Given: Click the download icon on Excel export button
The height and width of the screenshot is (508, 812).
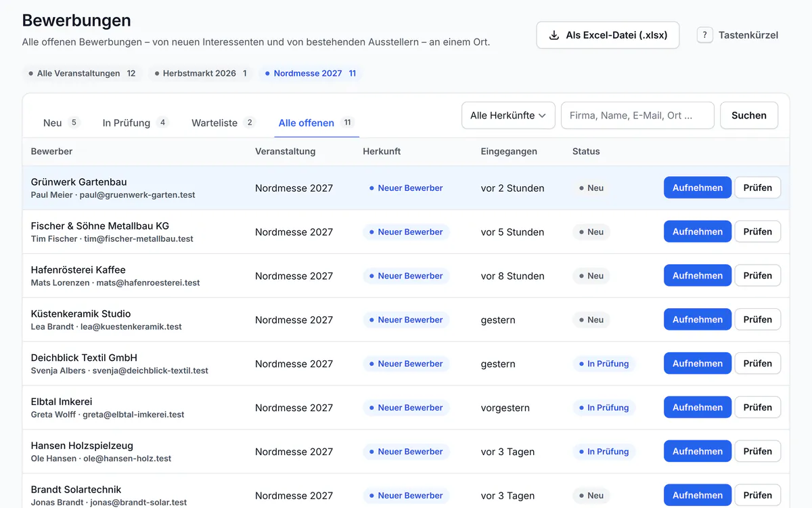Looking at the screenshot, I should [x=554, y=35].
